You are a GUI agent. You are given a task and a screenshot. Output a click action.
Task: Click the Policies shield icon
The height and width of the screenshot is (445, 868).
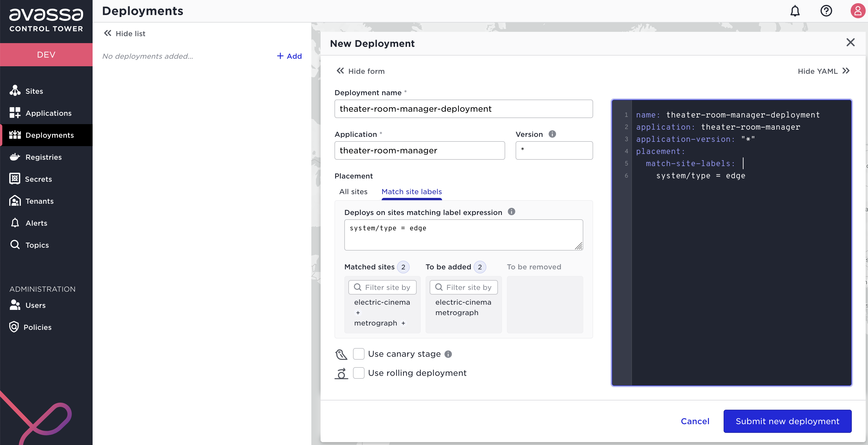[x=14, y=327]
